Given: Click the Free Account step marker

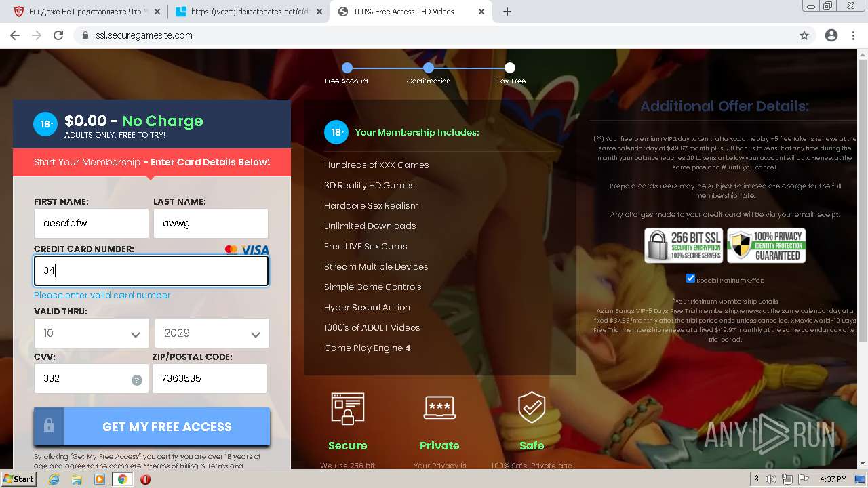Looking at the screenshot, I should point(347,68).
